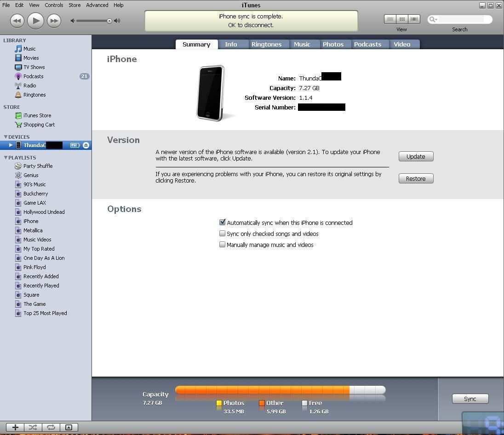Screen dimensions: 504x435
Task: Toggle Automatically sync when iPhone is connected
Action: 222,222
